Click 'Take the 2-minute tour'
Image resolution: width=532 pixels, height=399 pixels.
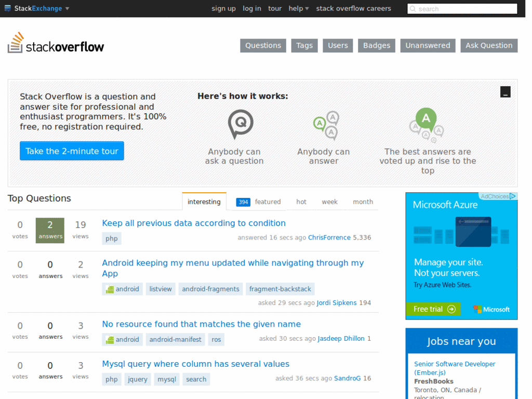pos(72,151)
